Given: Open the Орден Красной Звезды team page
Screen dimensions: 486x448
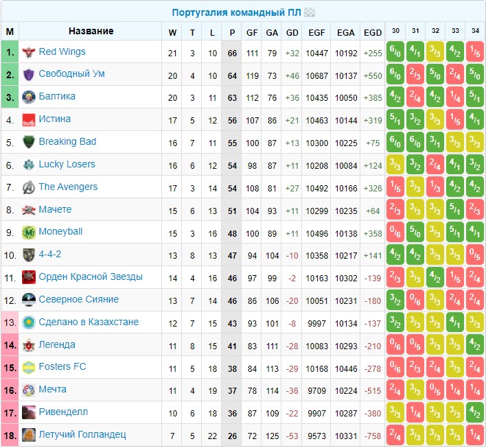Looking at the screenshot, I should 91,277.
